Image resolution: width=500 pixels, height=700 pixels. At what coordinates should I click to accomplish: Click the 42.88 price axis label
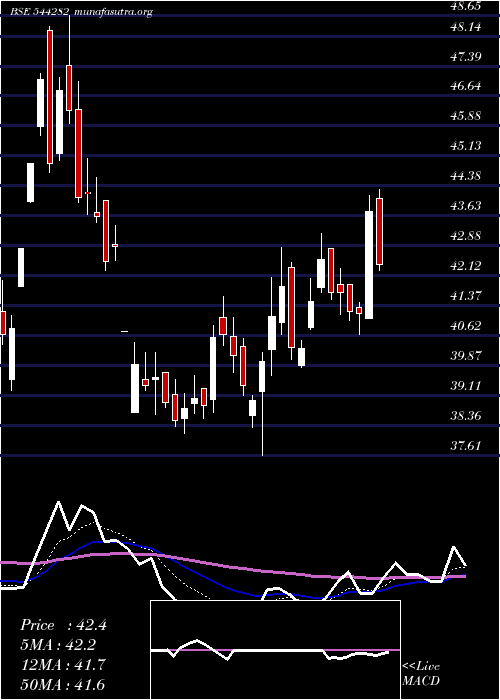tap(466, 236)
